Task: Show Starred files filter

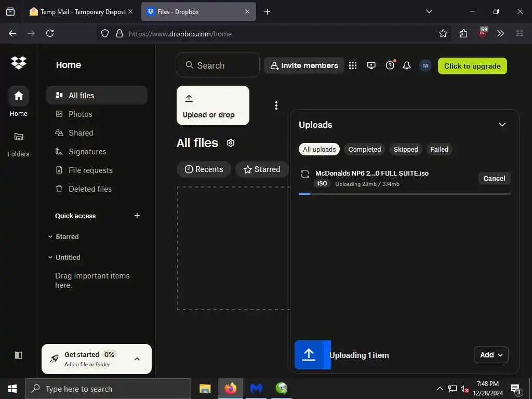Action: (262, 169)
